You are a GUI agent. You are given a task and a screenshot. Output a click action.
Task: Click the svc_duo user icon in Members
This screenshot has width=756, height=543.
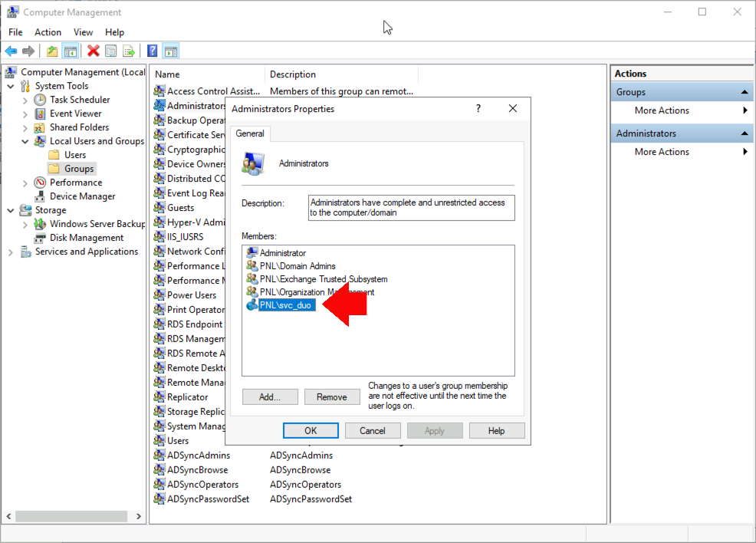251,304
